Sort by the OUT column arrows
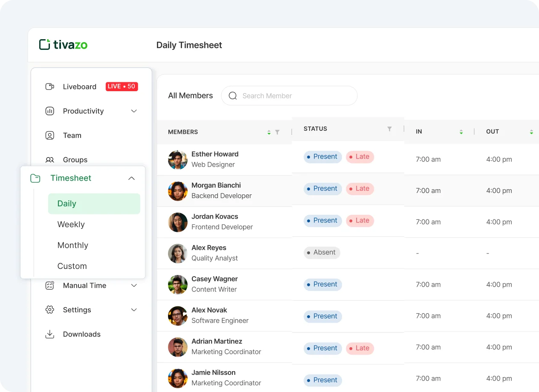Image resolution: width=539 pixels, height=392 pixels. coord(531,132)
